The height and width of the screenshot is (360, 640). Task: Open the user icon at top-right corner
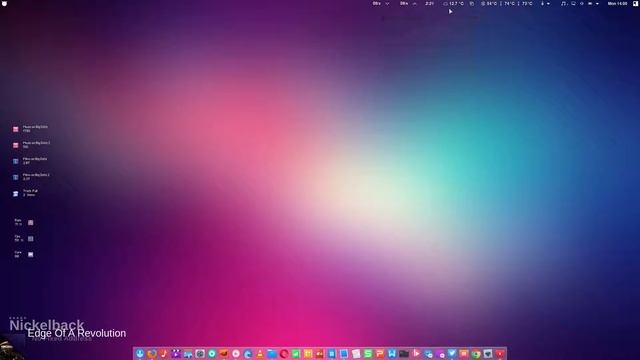(x=636, y=3)
